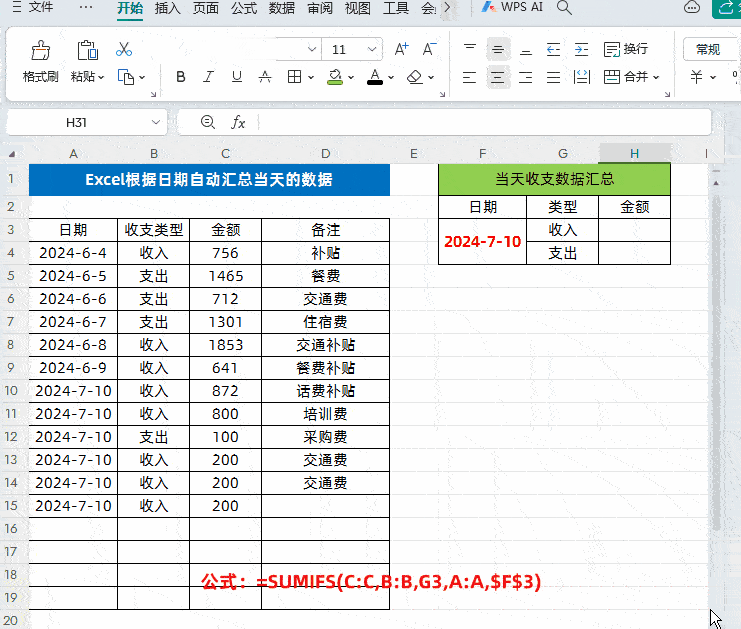The width and height of the screenshot is (741, 629).
Task: Open the currency format dropdown arrow
Action: 713,77
